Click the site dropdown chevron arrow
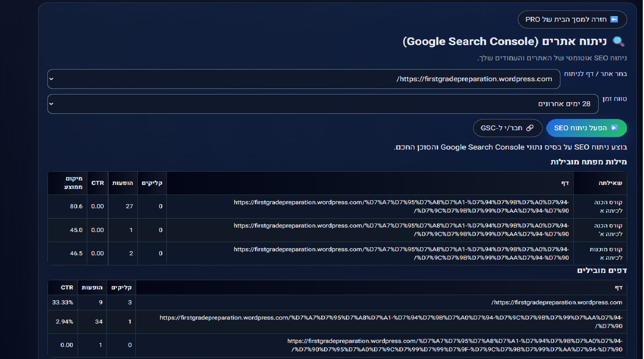This screenshot has width=644, height=359. click(x=51, y=79)
